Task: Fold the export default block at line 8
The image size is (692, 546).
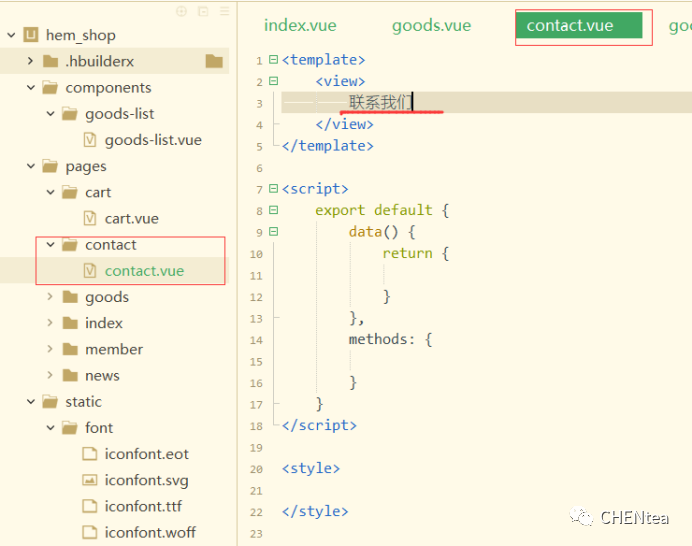Action: click(x=274, y=210)
